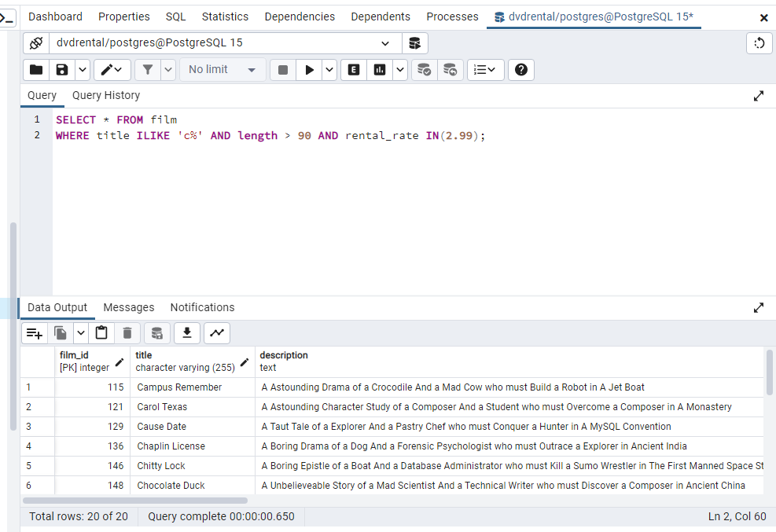Open the Dependents tab

[381, 17]
